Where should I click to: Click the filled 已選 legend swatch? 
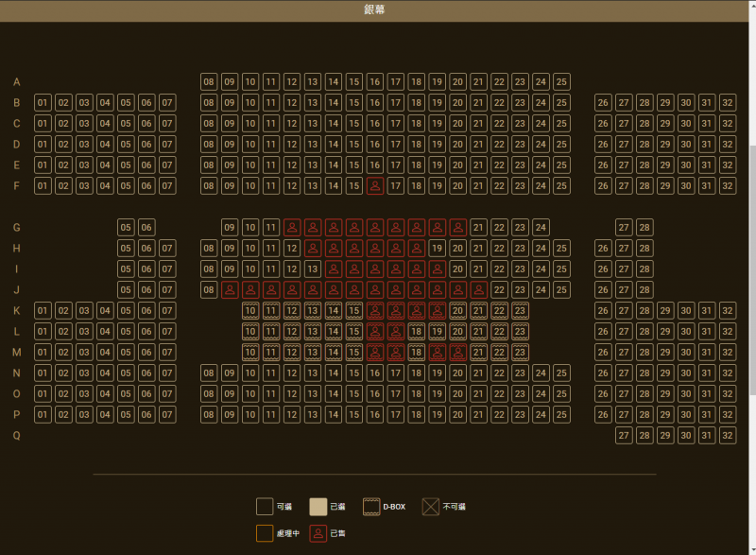pyautogui.click(x=318, y=507)
